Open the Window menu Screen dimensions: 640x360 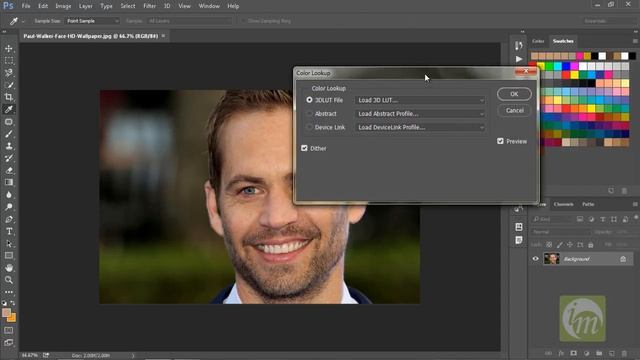pos(209,6)
